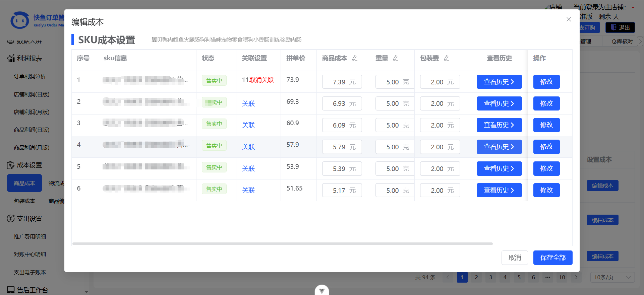Click the 修改 button for row 6
Image resolution: width=644 pixels, height=295 pixels.
pyautogui.click(x=546, y=190)
